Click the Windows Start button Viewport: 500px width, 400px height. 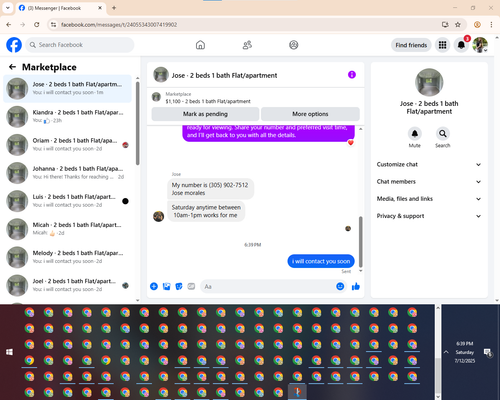(x=9, y=352)
